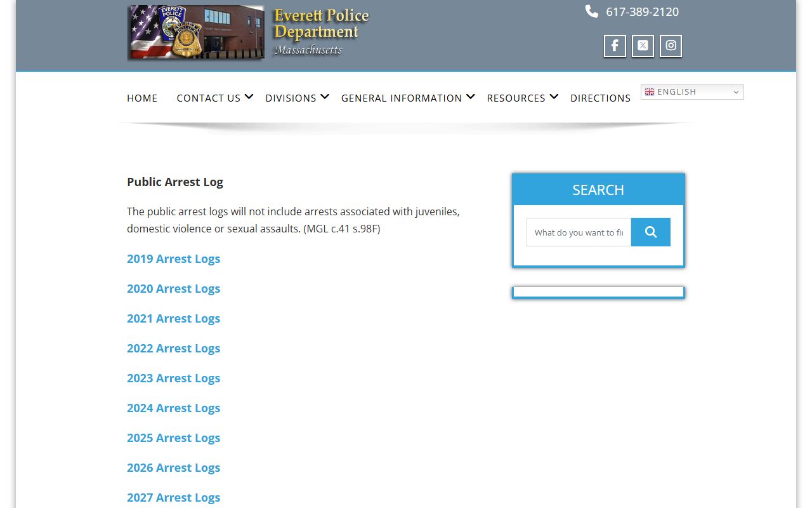812x508 pixels.
Task: Open the Facebook page icon
Action: [x=615, y=46]
